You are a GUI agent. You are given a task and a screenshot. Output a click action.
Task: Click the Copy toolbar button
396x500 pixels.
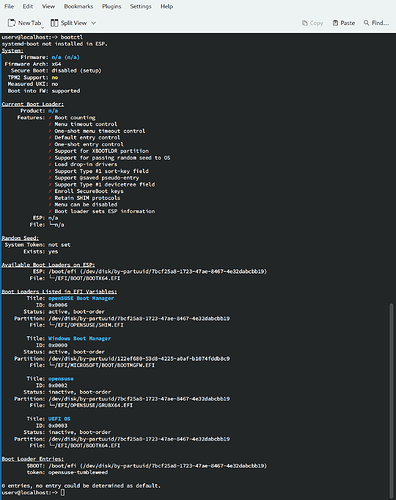[312, 23]
